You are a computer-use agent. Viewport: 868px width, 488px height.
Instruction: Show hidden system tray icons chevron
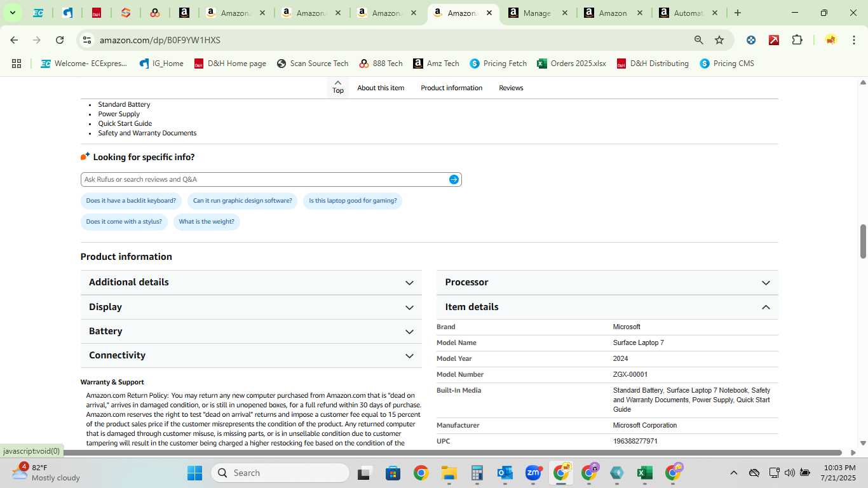click(x=733, y=473)
